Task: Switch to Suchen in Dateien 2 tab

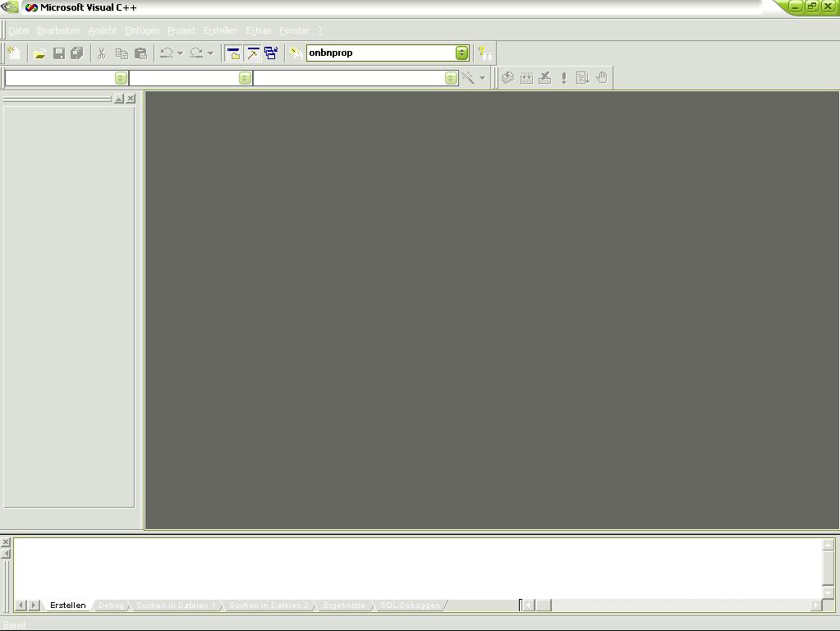Action: coord(269,606)
